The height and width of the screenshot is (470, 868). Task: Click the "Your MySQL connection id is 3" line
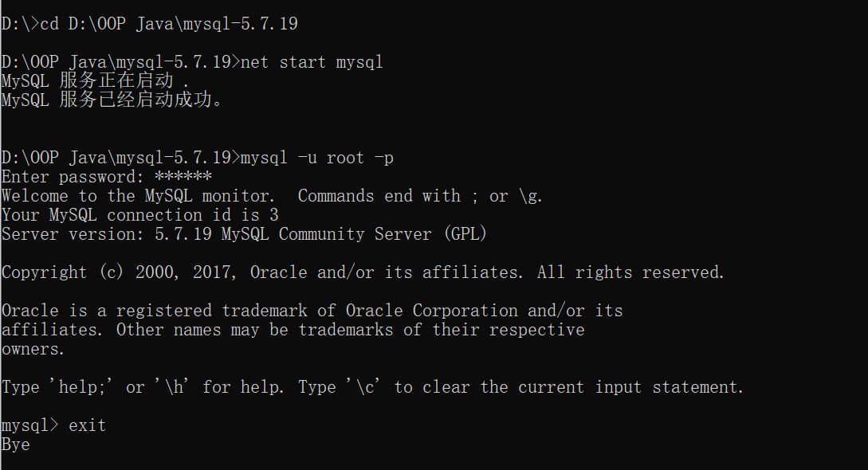pos(140,215)
